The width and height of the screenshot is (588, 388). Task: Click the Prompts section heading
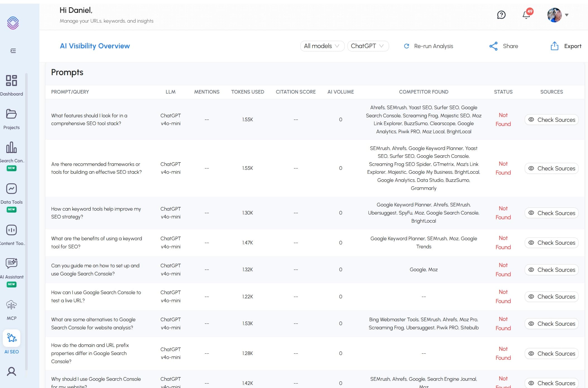[67, 72]
